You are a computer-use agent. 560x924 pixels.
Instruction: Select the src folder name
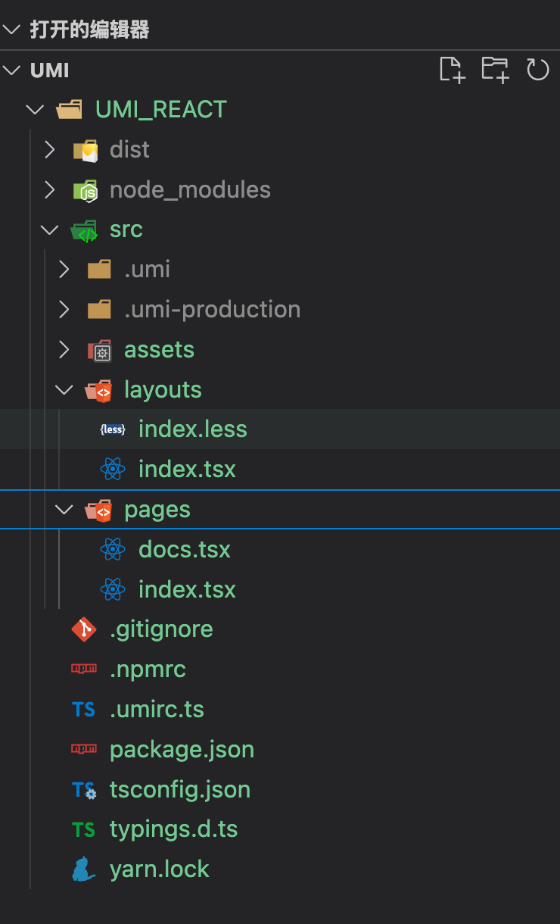click(126, 230)
